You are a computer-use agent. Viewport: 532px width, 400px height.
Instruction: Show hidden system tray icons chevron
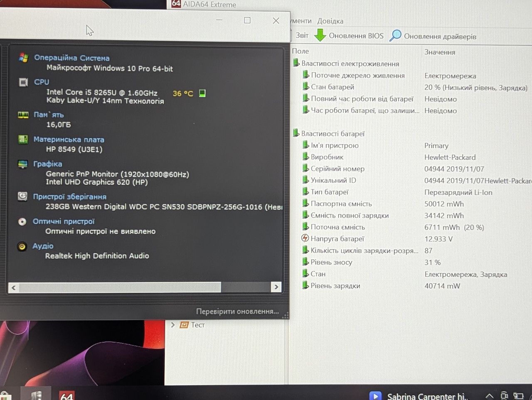click(x=490, y=396)
